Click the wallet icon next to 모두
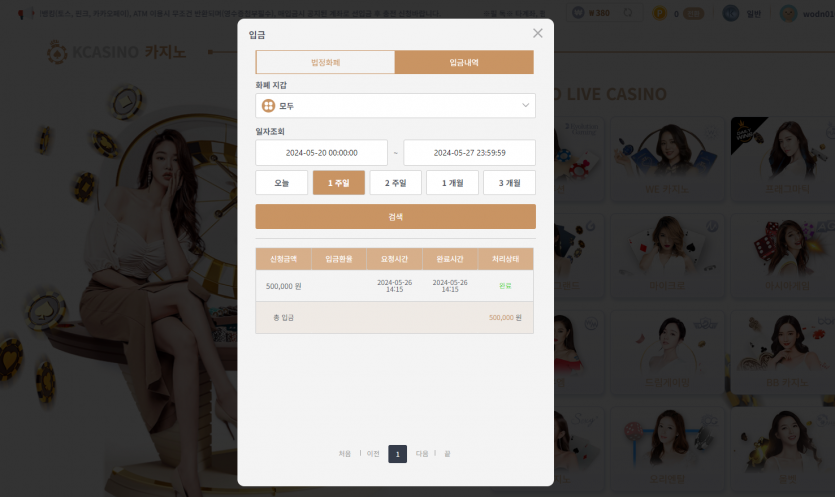Viewport: 835px width, 497px height. pyautogui.click(x=268, y=106)
